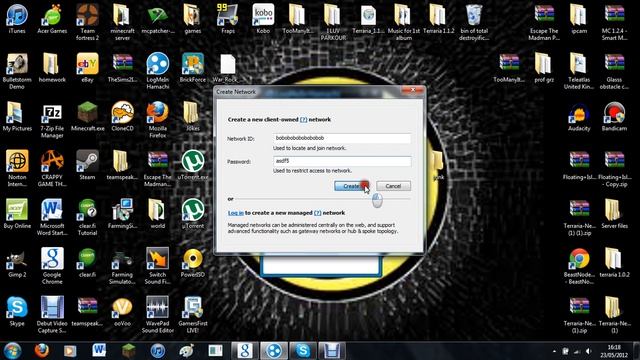This screenshot has width=640, height=360.
Task: Switch to Hamachi in the taskbar
Action: [274, 351]
